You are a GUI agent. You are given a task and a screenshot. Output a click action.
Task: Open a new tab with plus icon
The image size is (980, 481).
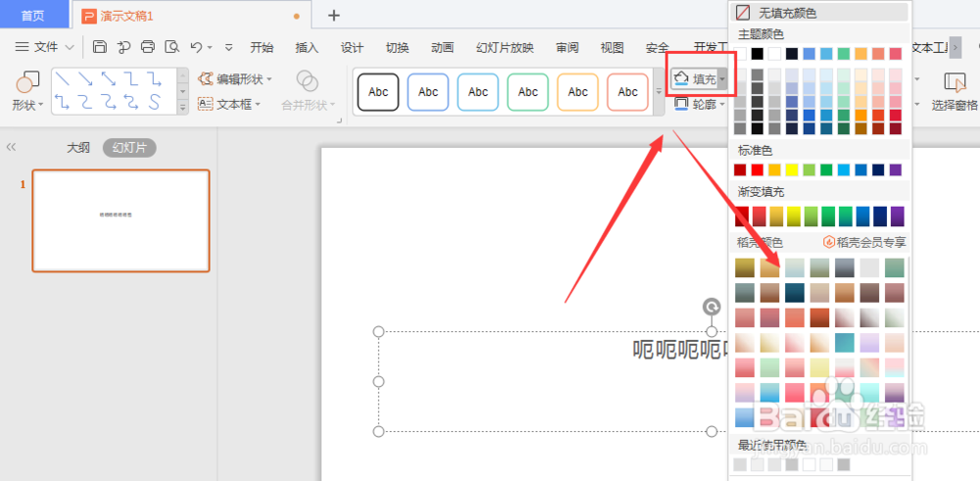pos(334,16)
